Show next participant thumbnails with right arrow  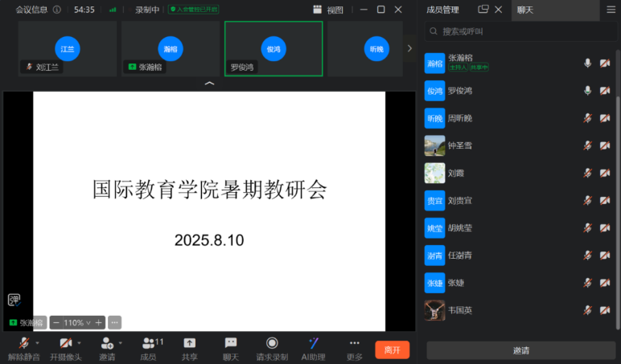[x=409, y=48]
